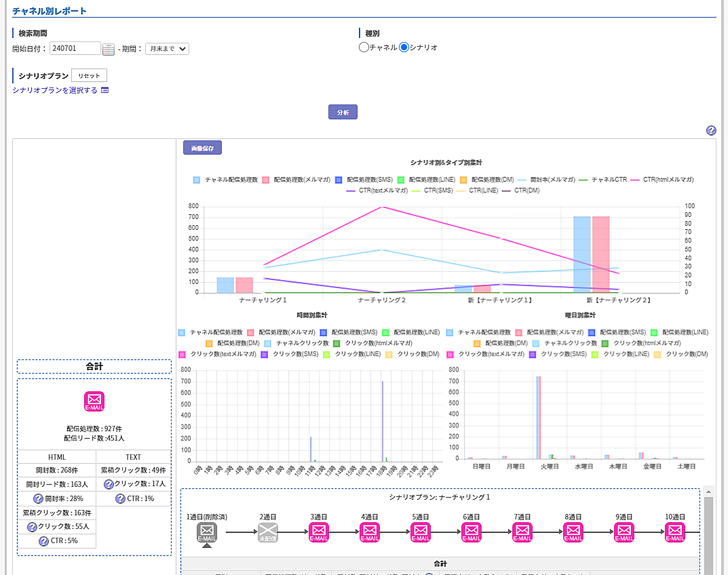Open the 期間 月末まで dropdown
Screen dimensions: 728x575
coord(167,49)
